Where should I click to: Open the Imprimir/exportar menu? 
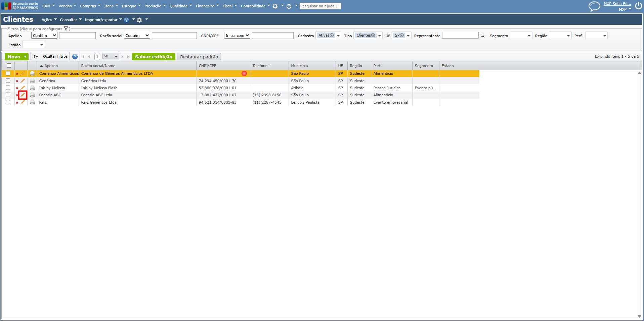pos(103,20)
